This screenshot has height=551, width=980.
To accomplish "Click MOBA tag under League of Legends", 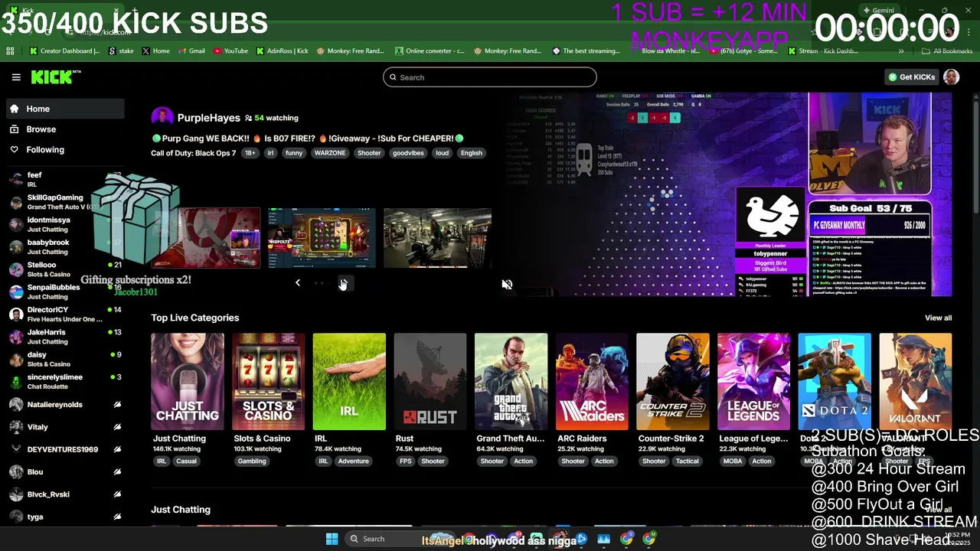I will (732, 461).
